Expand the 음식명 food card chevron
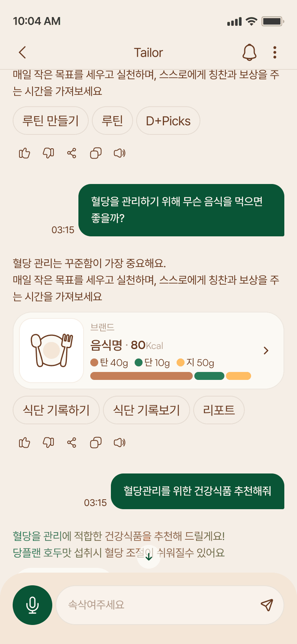Image resolution: width=297 pixels, height=644 pixels. pos(266,351)
